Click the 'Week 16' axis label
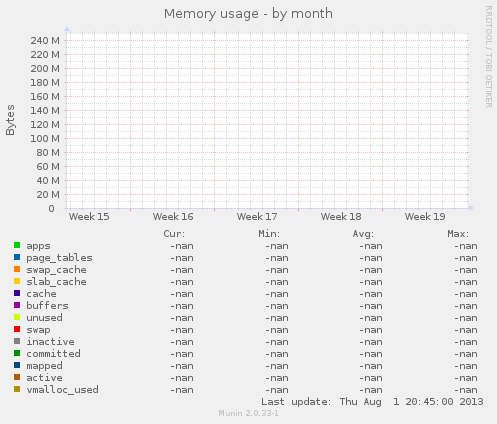This screenshot has width=497, height=424. 173,217
